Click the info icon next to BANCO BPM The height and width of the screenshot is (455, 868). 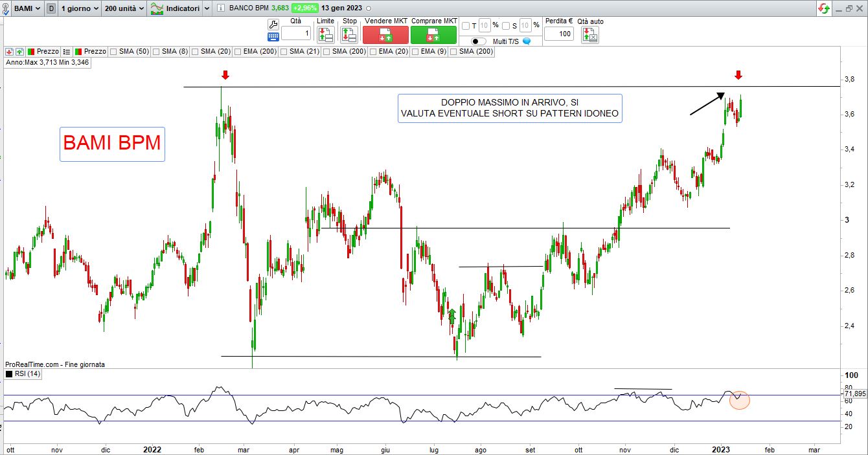coord(221,8)
